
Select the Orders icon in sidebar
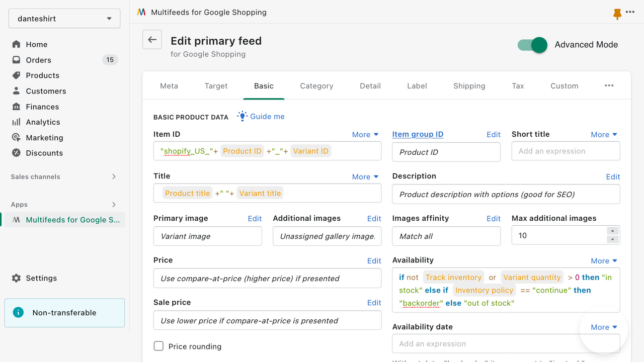[16, 60]
